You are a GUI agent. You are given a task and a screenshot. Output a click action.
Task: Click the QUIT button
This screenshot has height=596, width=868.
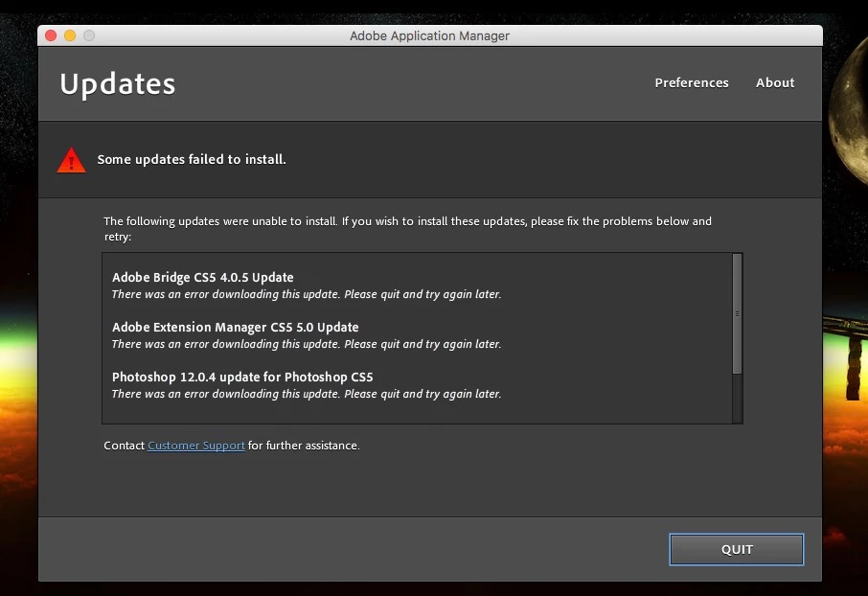click(x=736, y=549)
